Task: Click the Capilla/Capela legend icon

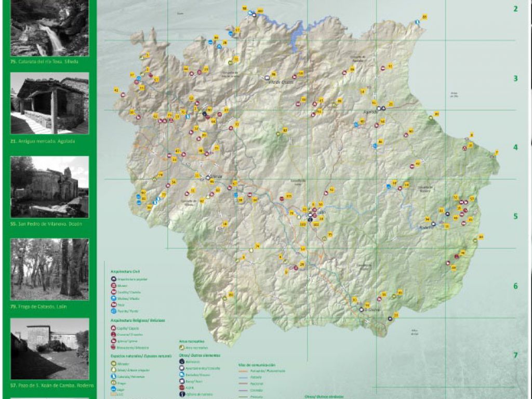Action: 113,328
